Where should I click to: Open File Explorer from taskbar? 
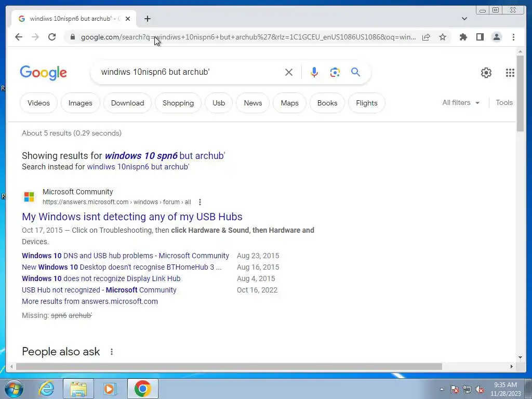78,389
